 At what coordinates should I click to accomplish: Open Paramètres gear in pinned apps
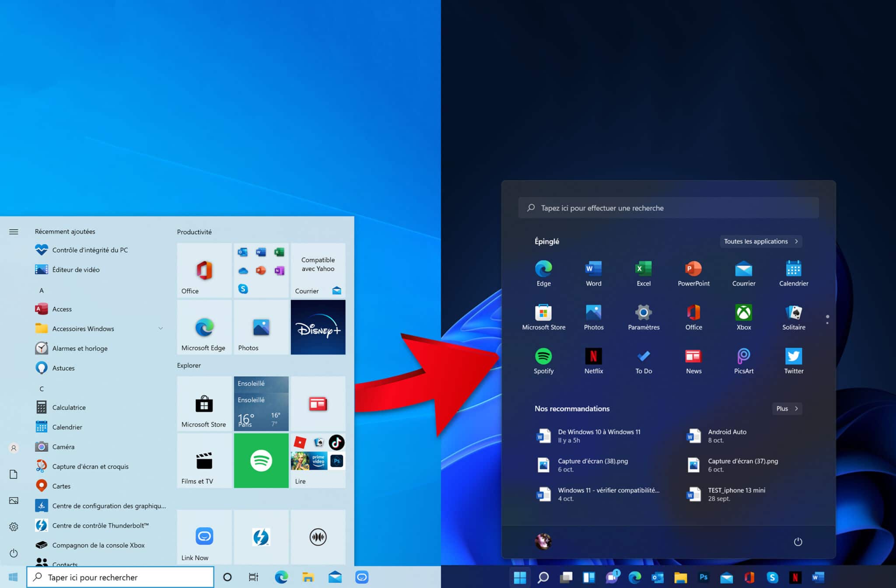[x=644, y=317]
